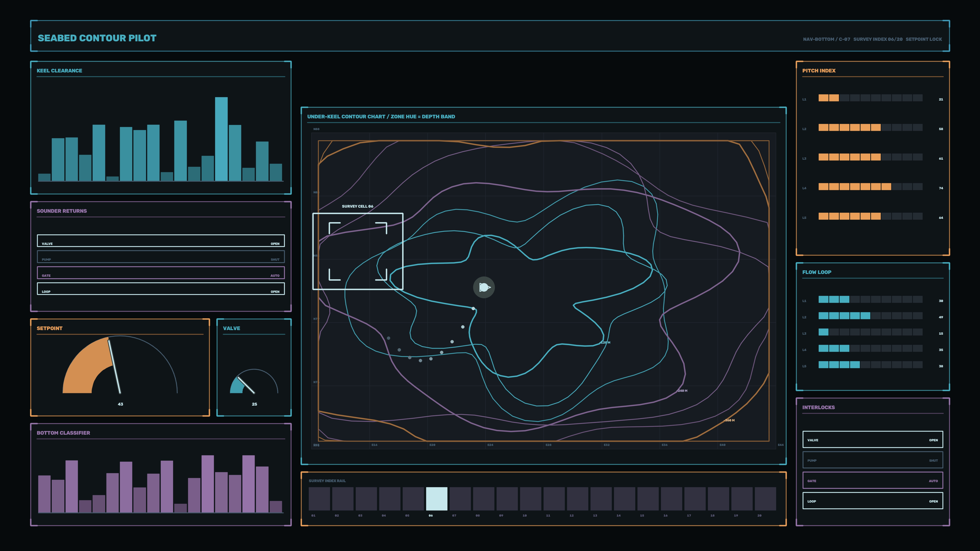Click the SEABED CONTOUR PILOT title
This screenshot has height=551, width=980.
97,38
